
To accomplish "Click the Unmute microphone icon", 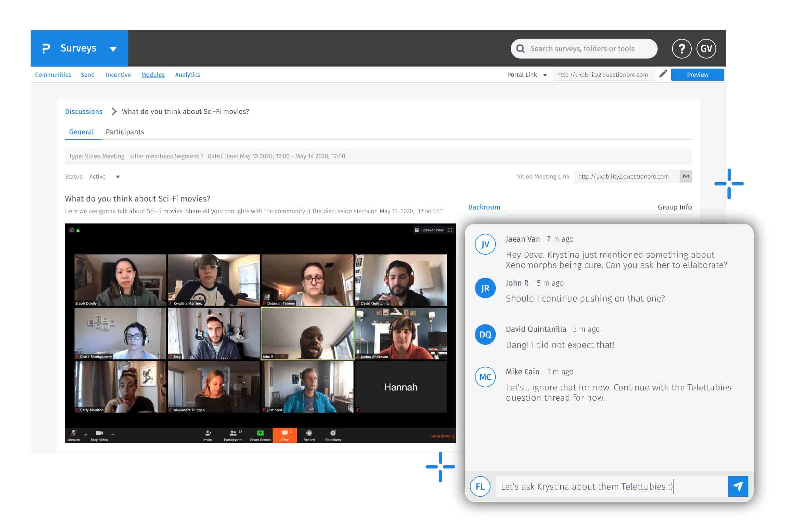I will [73, 433].
